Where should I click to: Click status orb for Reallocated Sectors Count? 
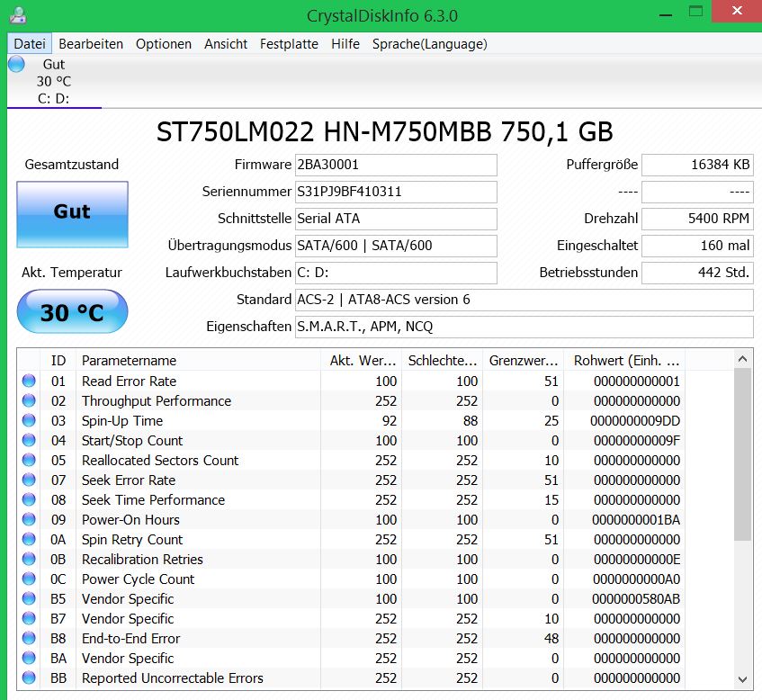click(29, 460)
